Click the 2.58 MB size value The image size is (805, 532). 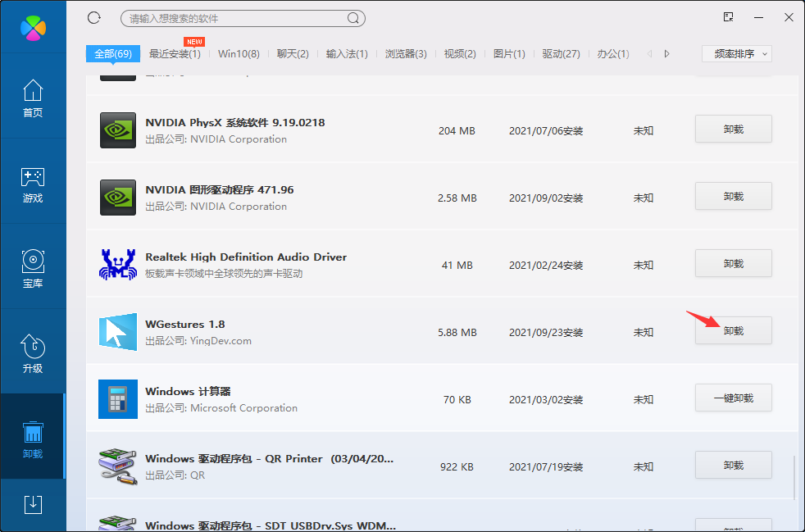[457, 198]
